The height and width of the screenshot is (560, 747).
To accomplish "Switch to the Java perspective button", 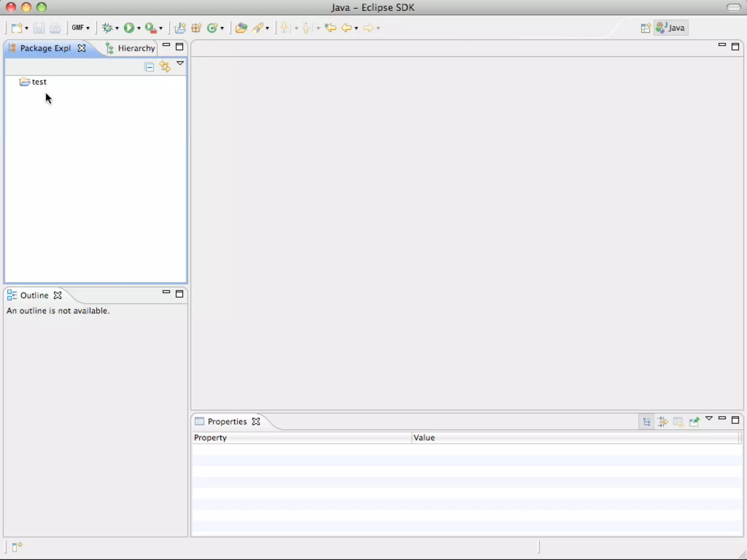I will 671,28.
